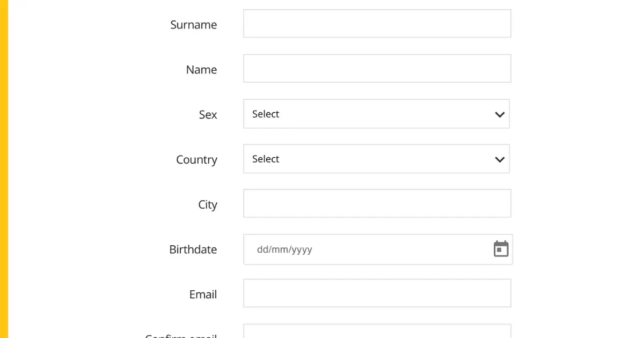Expand the Sex select box

[x=376, y=114]
